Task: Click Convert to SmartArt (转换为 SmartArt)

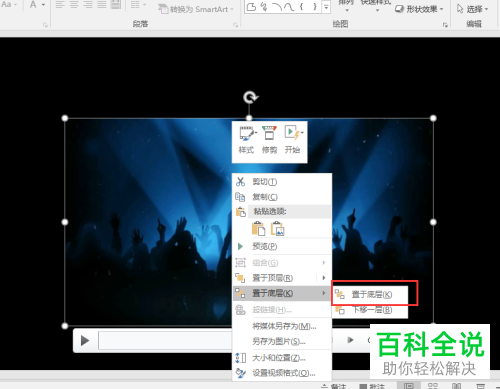Action: pyautogui.click(x=196, y=9)
